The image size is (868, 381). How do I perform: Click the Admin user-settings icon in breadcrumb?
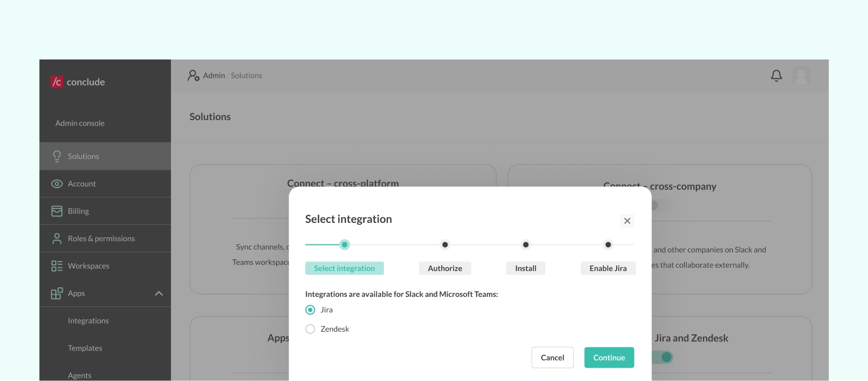pyautogui.click(x=194, y=76)
